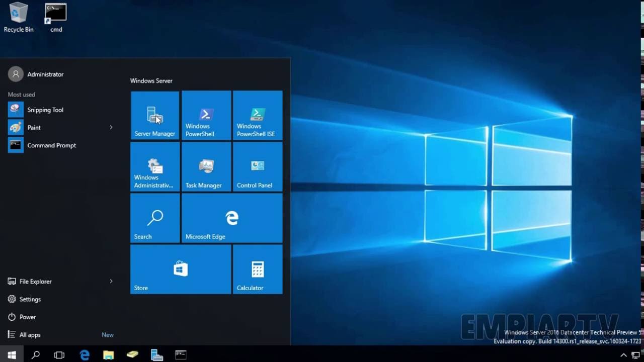Open the Store tile
This screenshot has height=362, width=644.
coord(181,269)
